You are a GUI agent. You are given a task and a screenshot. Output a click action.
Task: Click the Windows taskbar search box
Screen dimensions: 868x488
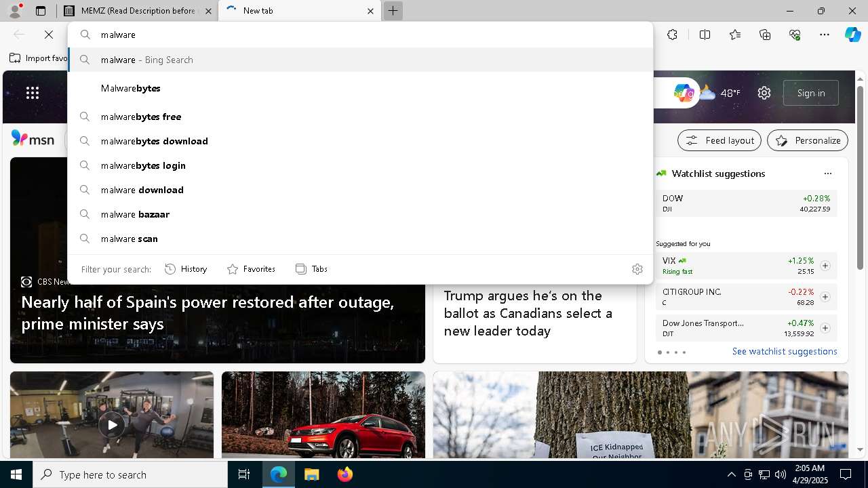[x=130, y=474]
